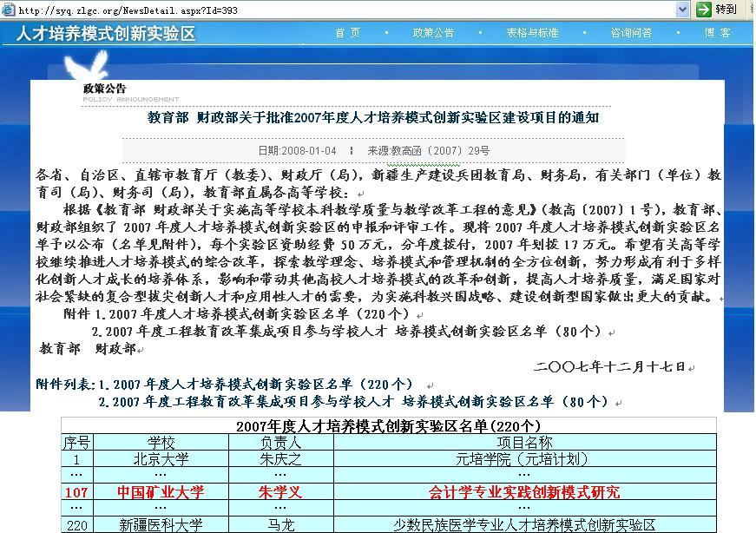Click the site title 人才培养模式创新实验区

(x=106, y=33)
